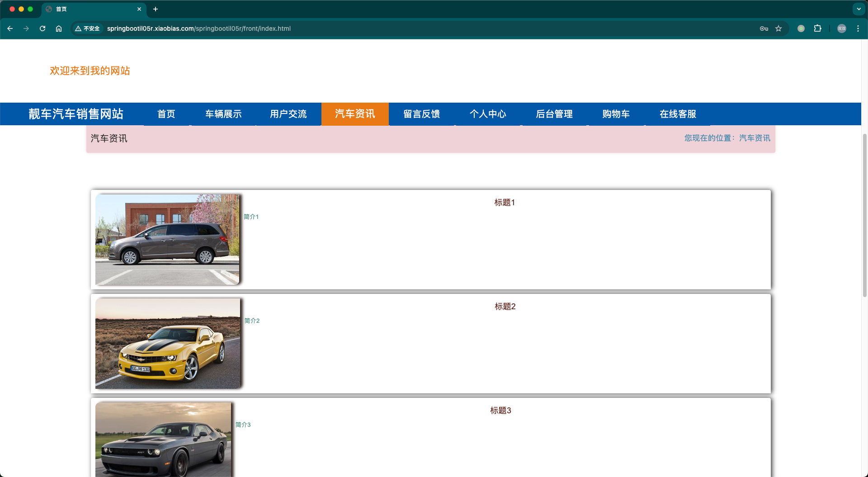868x477 pixels.
Task: Open the gray minivan news thumbnail
Action: [167, 240]
